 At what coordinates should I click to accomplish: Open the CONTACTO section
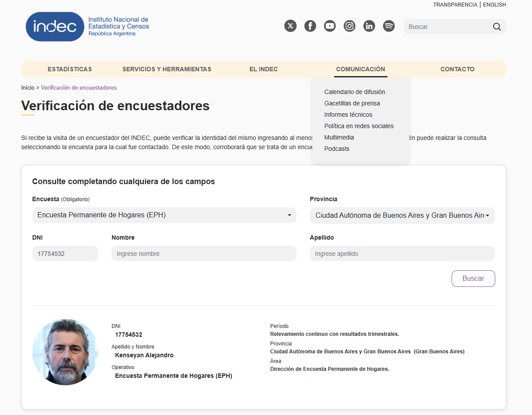pos(457,69)
